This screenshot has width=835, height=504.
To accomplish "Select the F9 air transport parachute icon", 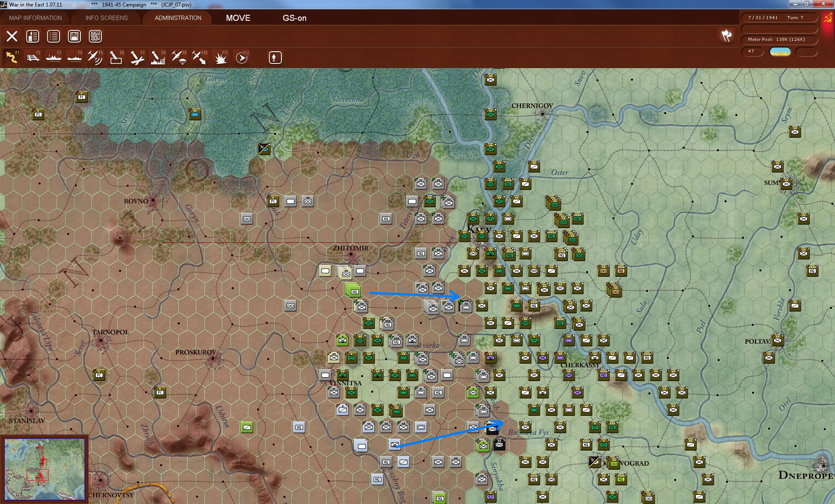I will coord(179,57).
